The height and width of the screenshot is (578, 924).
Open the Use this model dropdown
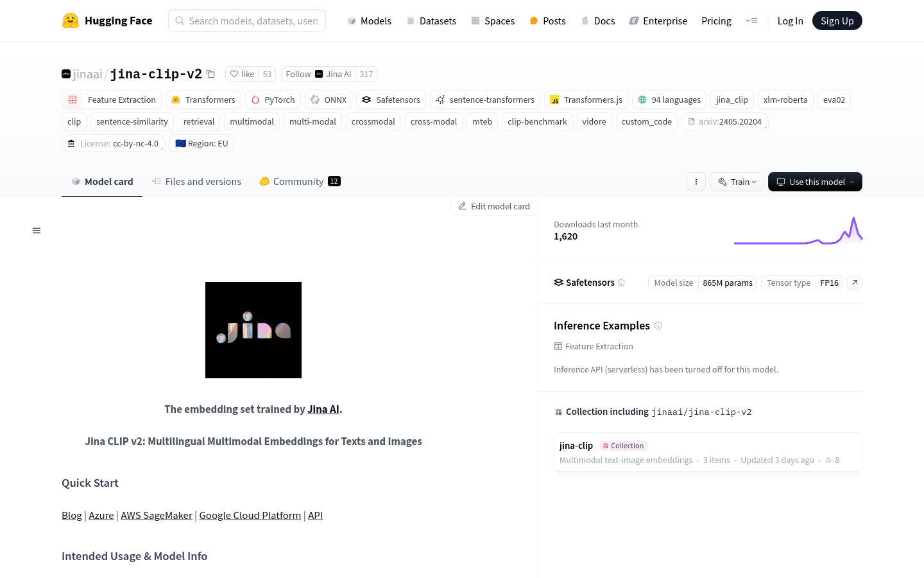(815, 182)
